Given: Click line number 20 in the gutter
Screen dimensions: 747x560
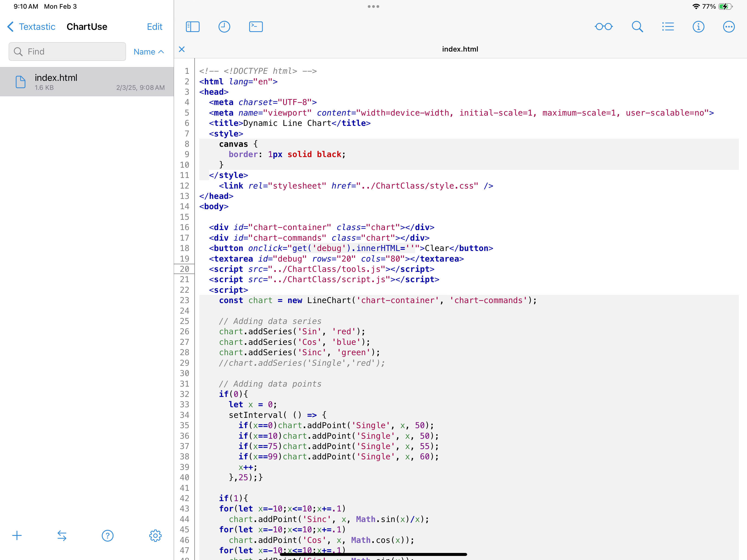Looking at the screenshot, I should [x=184, y=269].
